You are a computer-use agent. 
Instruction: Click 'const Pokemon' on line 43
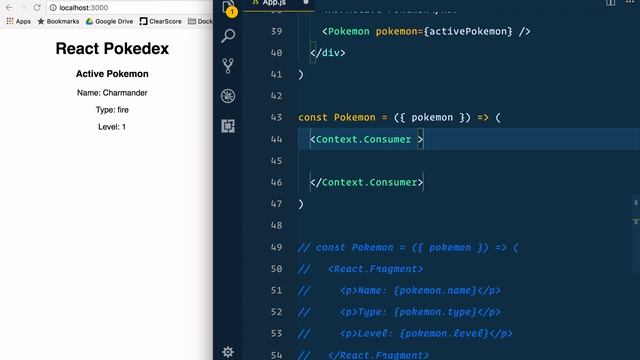337,118
